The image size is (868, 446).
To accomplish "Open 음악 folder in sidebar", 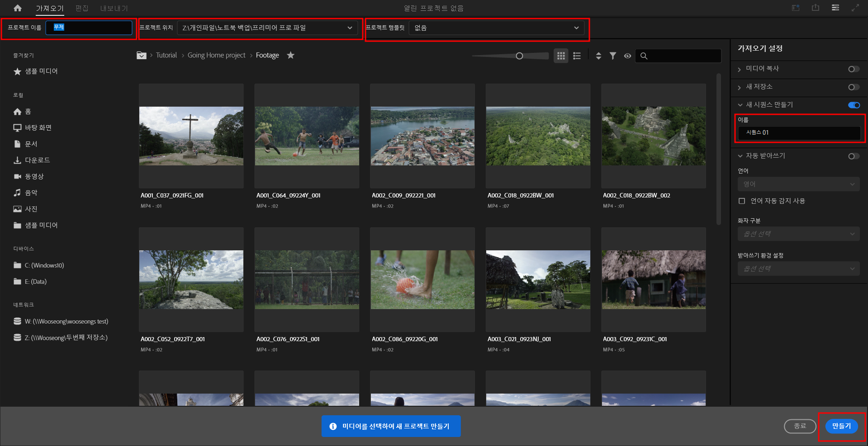I will [x=25, y=192].
